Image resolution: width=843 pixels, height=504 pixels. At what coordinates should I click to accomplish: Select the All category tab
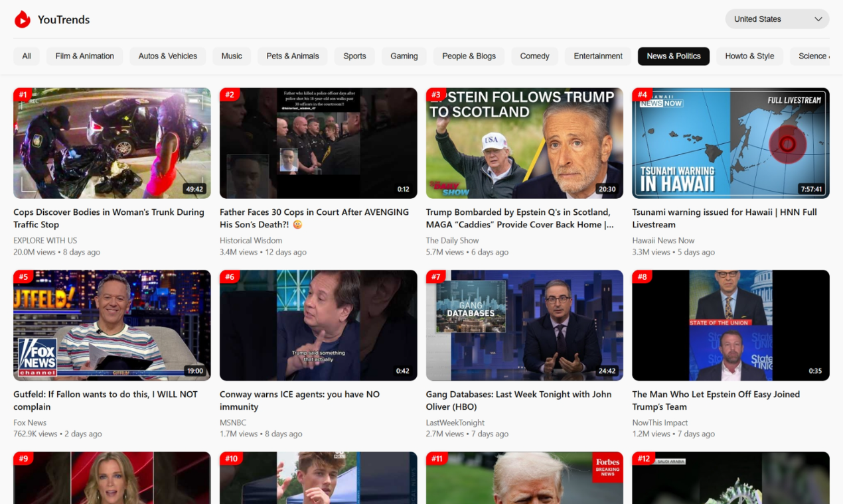[27, 56]
